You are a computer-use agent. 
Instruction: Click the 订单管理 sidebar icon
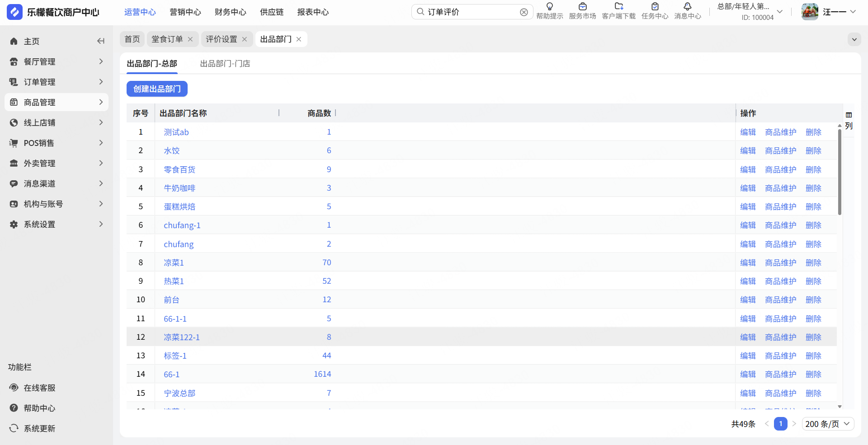click(14, 82)
